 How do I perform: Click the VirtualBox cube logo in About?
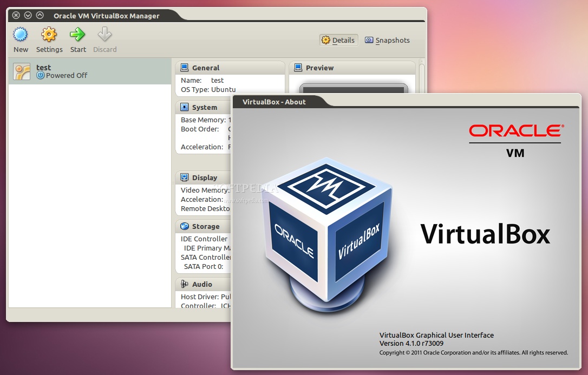[327, 234]
